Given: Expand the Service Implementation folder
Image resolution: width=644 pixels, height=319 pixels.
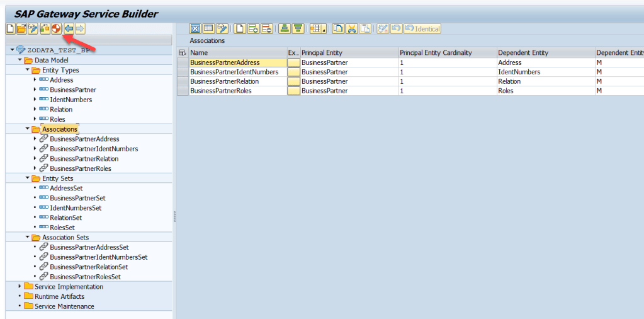Looking at the screenshot, I should tap(20, 287).
